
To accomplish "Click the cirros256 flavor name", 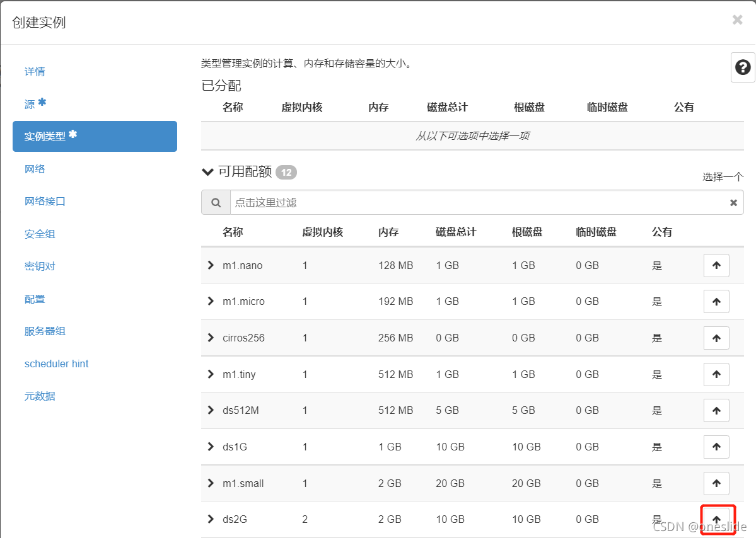I will tap(243, 338).
